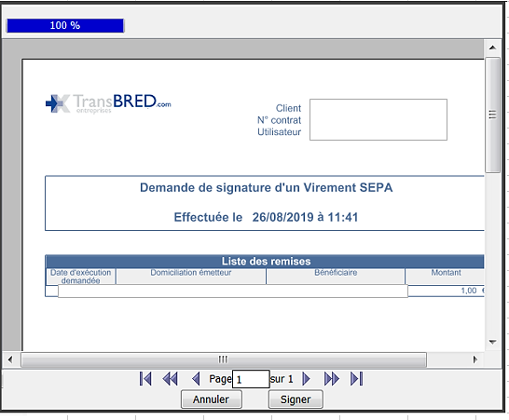Image resolution: width=509 pixels, height=420 pixels.
Task: Click the vertical scrollbar thumb
Action: coord(492,115)
